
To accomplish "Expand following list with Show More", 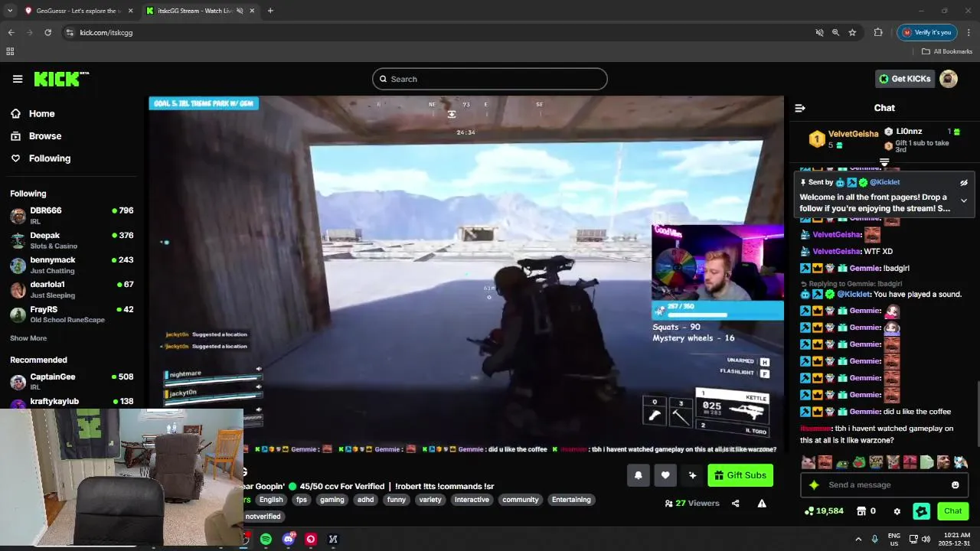I will click(x=28, y=338).
